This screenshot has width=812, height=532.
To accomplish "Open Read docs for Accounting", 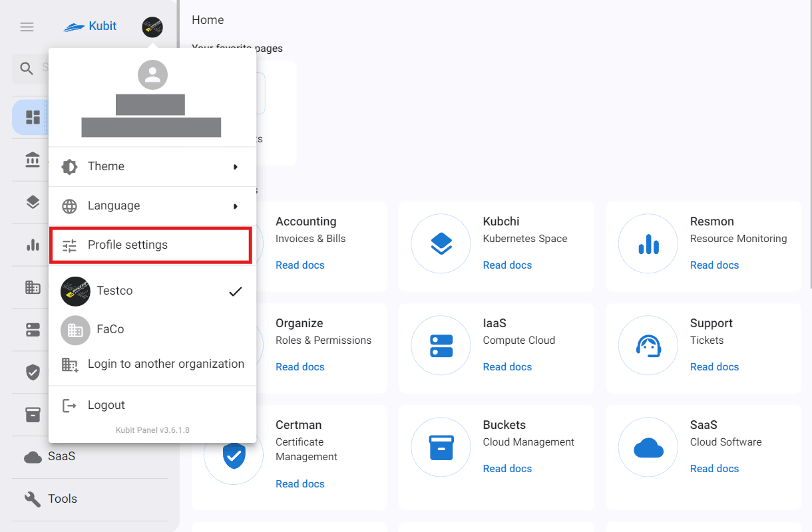I will [x=300, y=265].
